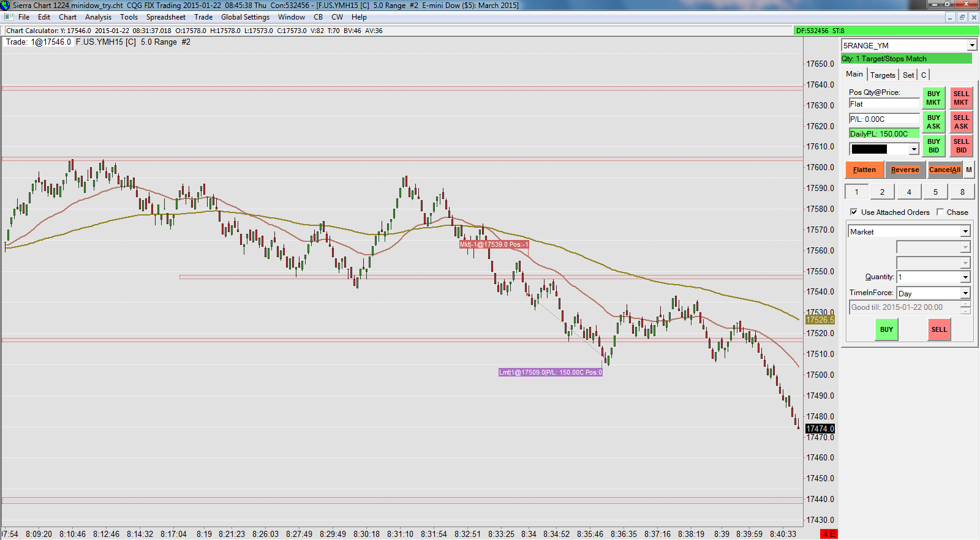Click the DailyPL: 150.00C field
Image resolution: width=980 pixels, height=540 pixels.
884,133
